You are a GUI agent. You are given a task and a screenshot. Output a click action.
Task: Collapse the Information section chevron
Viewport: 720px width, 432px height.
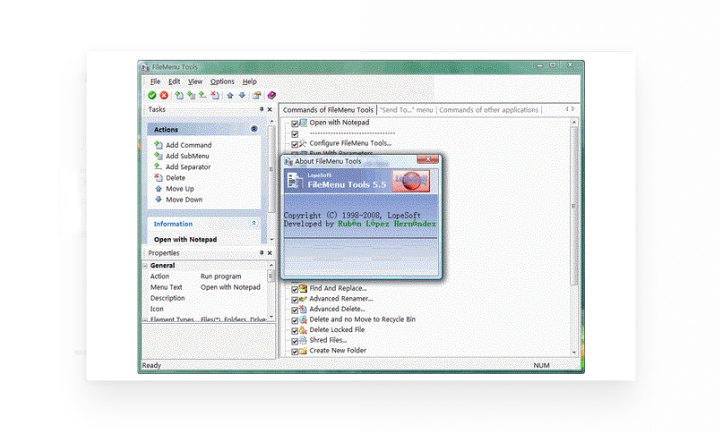pyautogui.click(x=254, y=223)
